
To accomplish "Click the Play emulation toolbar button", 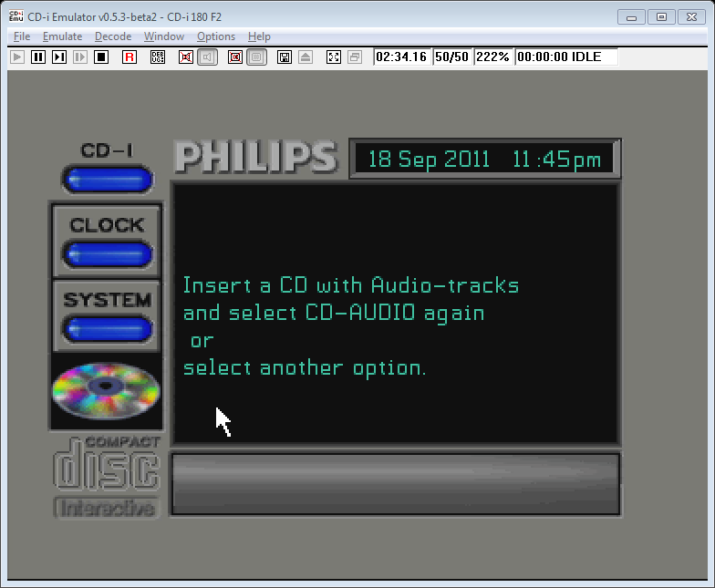I will tap(17, 57).
